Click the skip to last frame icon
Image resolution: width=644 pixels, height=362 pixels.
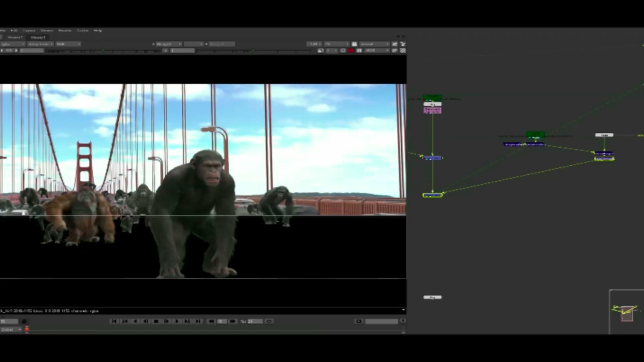tap(198, 321)
